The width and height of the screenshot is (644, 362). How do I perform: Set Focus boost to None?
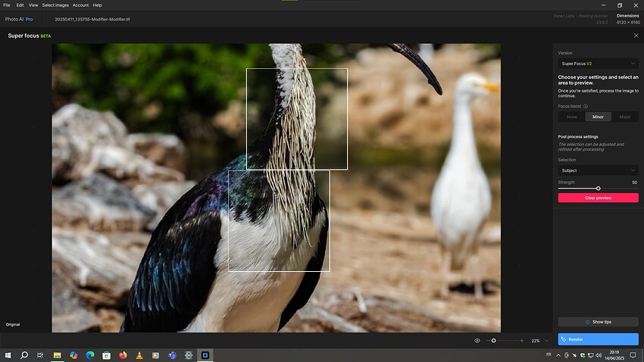point(571,117)
